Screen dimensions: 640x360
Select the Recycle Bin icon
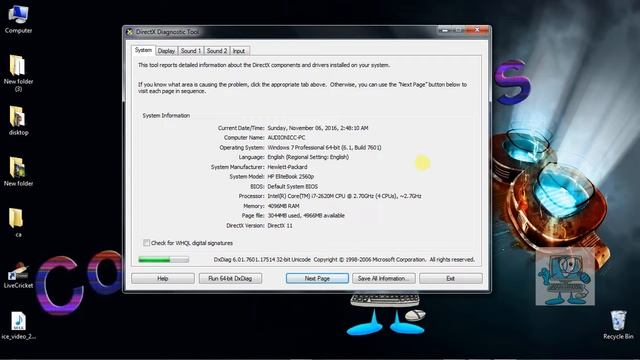[x=618, y=325]
